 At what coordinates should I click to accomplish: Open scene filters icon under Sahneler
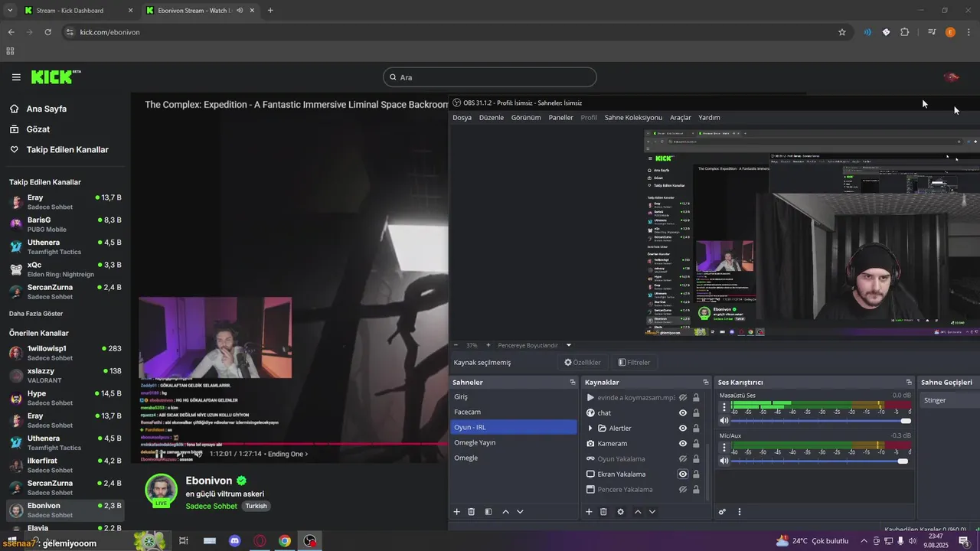pos(488,512)
